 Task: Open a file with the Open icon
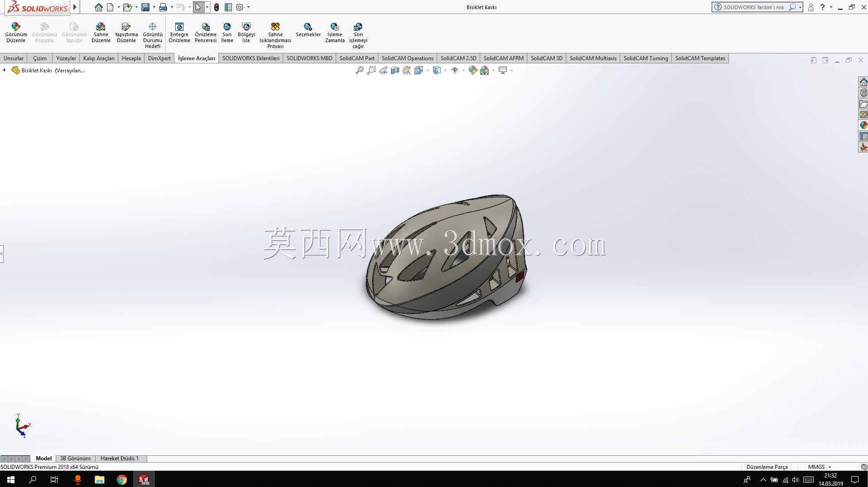127,7
